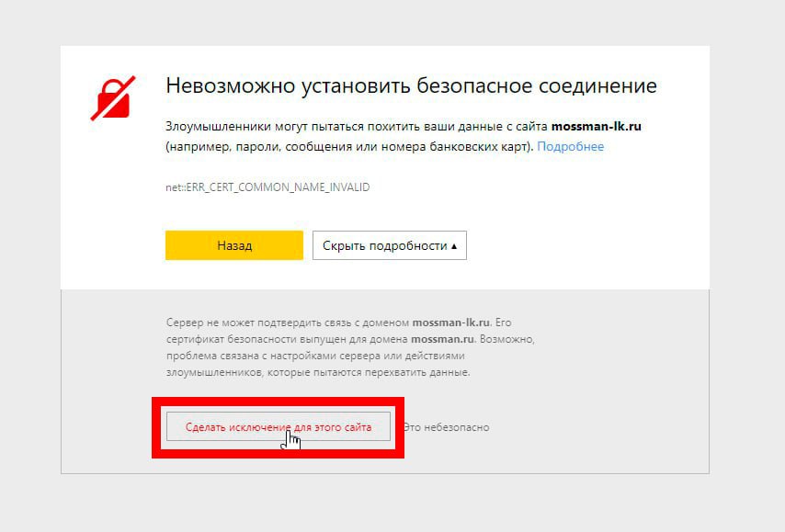This screenshot has width=785, height=532.
Task: Select the net::ERR_CERT_COMMON_NAME_INVALID error code
Action: click(x=267, y=187)
